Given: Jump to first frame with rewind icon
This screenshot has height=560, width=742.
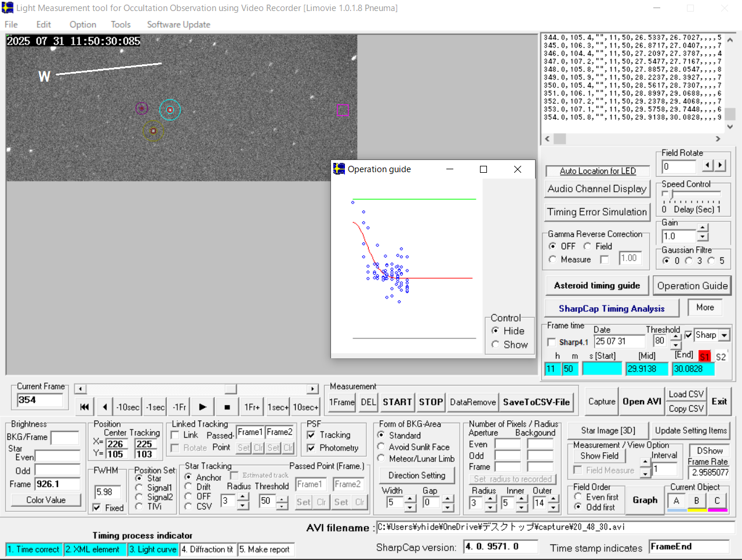Looking at the screenshot, I should (84, 407).
